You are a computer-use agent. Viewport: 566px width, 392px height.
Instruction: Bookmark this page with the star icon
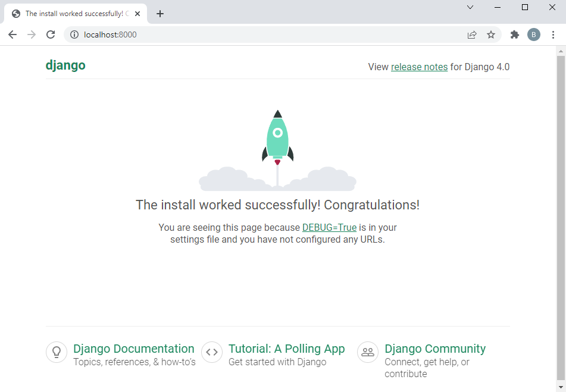tap(491, 35)
